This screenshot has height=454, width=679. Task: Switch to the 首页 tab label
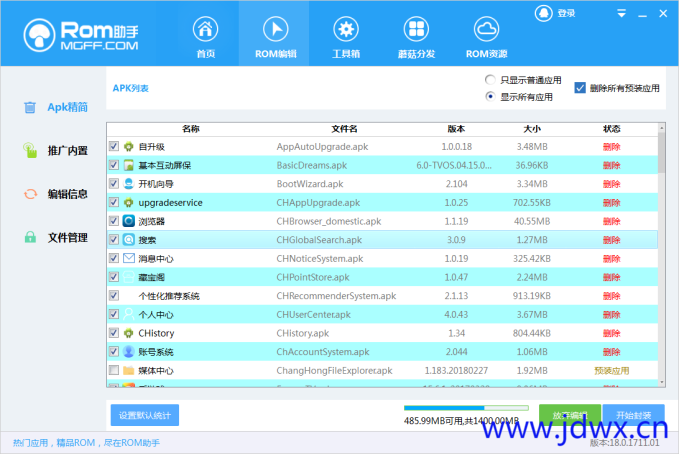(x=205, y=54)
